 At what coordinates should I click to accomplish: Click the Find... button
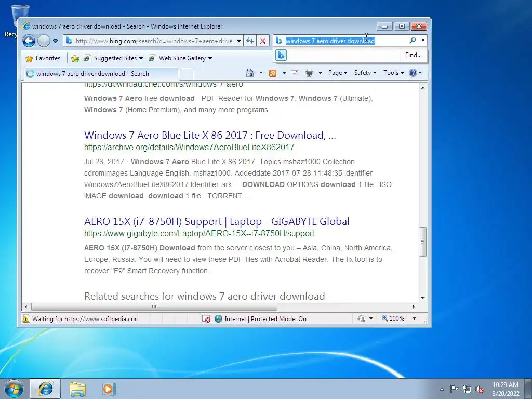click(x=413, y=55)
